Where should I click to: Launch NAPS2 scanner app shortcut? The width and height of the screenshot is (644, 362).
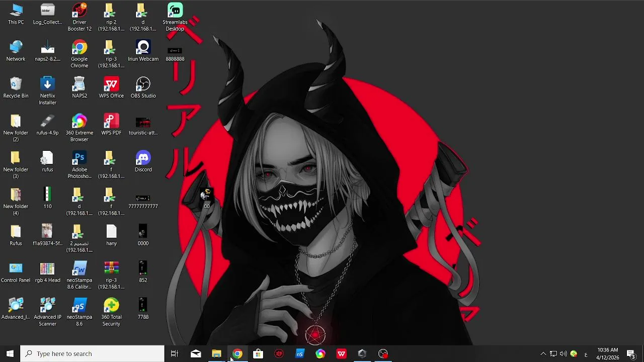pyautogui.click(x=79, y=87)
